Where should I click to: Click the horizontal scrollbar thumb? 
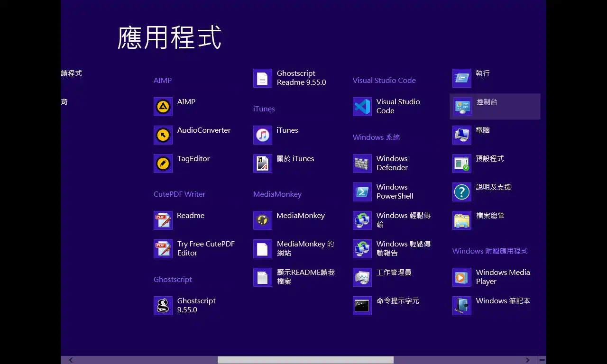(x=305, y=360)
